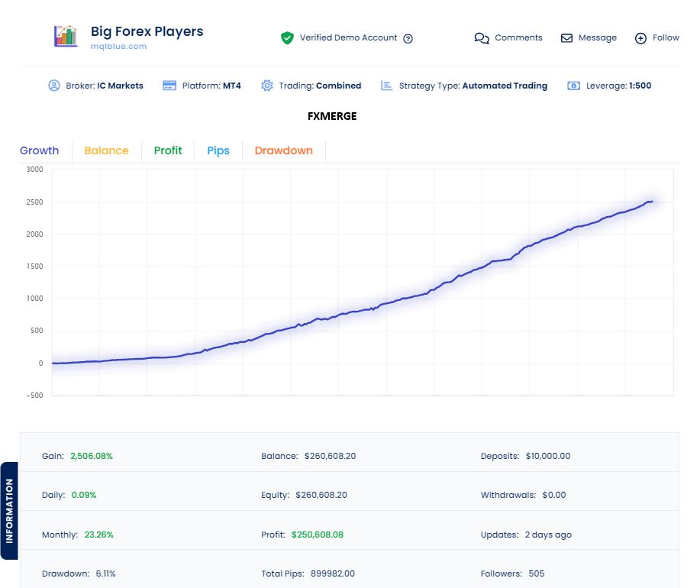Click the Broker profile icon next to IC Markets
Screen dimensions: 700x588
tap(53, 86)
